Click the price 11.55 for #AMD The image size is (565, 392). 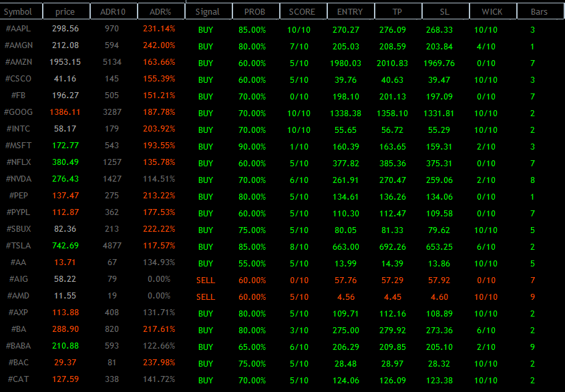[65, 295]
